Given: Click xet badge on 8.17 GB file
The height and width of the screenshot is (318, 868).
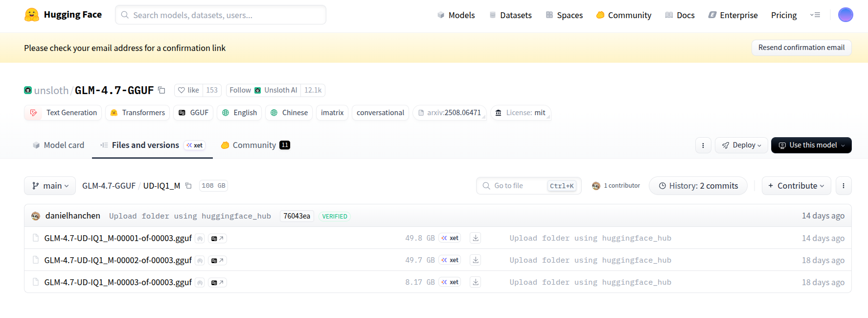Looking at the screenshot, I should [x=450, y=282].
